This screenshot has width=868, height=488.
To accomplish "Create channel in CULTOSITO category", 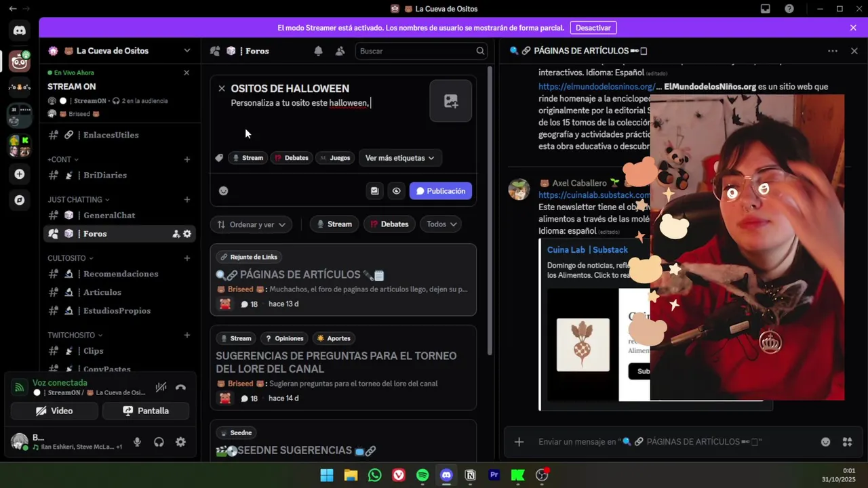I will [x=187, y=258].
